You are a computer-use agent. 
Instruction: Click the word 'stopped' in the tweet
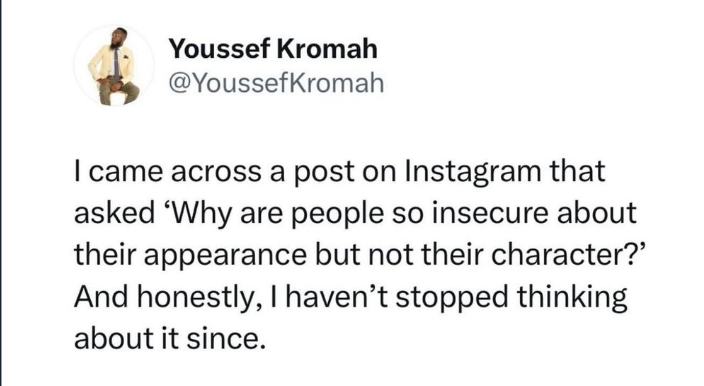tap(452, 299)
